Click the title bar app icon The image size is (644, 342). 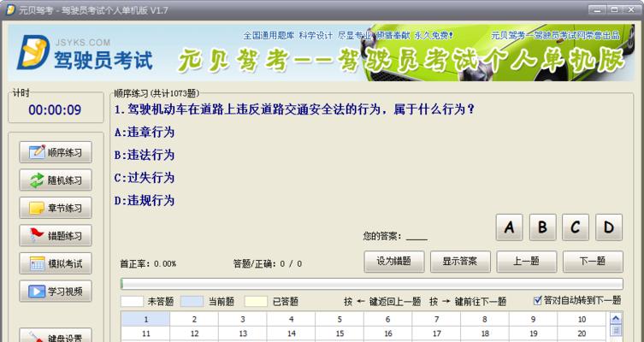pos(10,10)
